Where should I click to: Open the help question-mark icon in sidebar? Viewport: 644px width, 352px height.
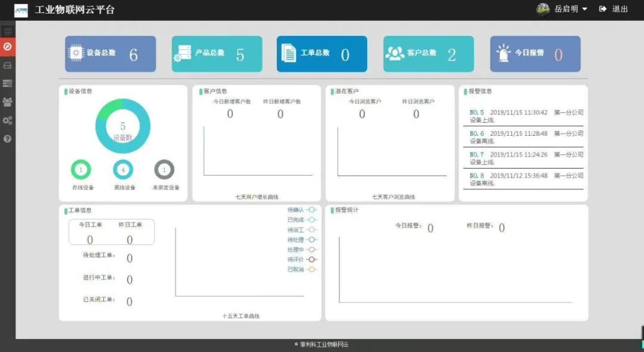[8, 139]
